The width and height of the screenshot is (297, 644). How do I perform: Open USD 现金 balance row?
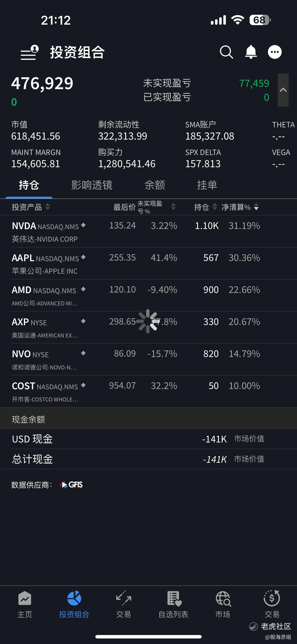click(x=148, y=439)
